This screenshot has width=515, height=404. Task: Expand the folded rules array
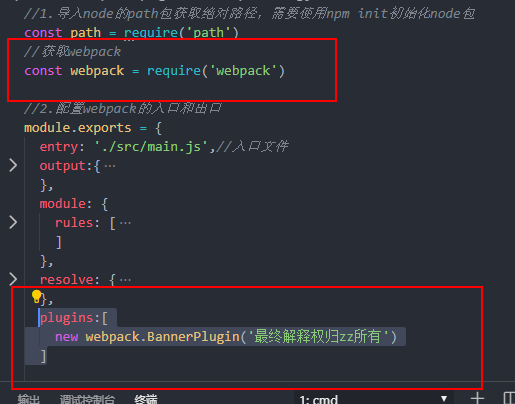(x=13, y=222)
